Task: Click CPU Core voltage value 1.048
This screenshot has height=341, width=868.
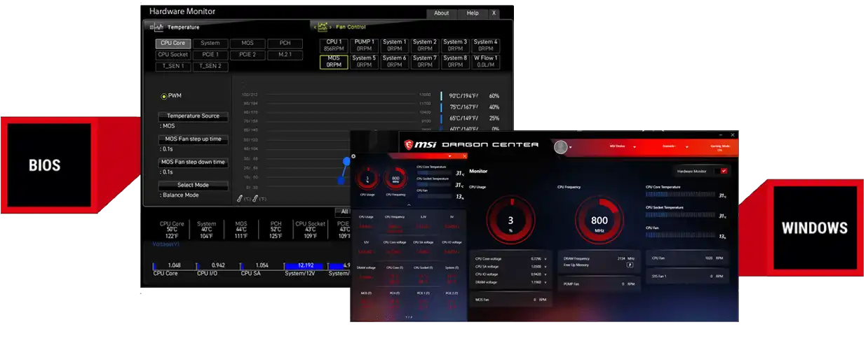Action: tap(175, 266)
